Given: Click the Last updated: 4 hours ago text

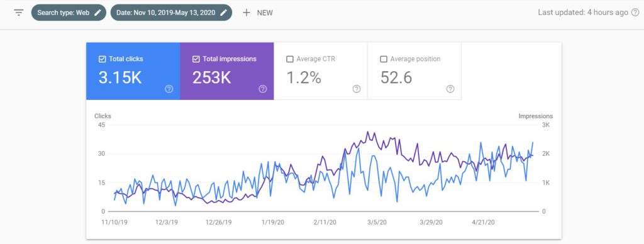Looking at the screenshot, I should pyautogui.click(x=583, y=13).
